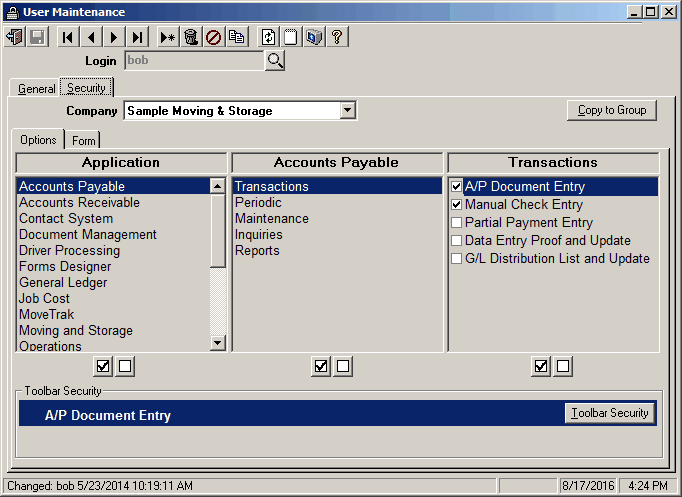The image size is (682, 497).
Task: Click the Application list scroll down arrow
Action: (217, 343)
